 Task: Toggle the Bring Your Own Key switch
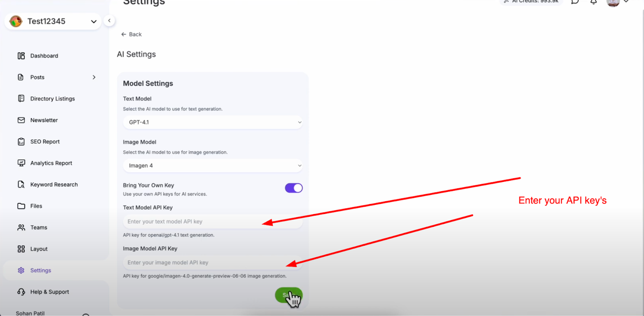coord(293,188)
